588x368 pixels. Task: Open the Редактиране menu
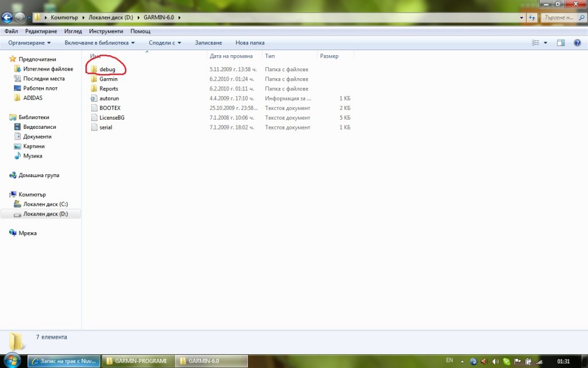tap(41, 31)
